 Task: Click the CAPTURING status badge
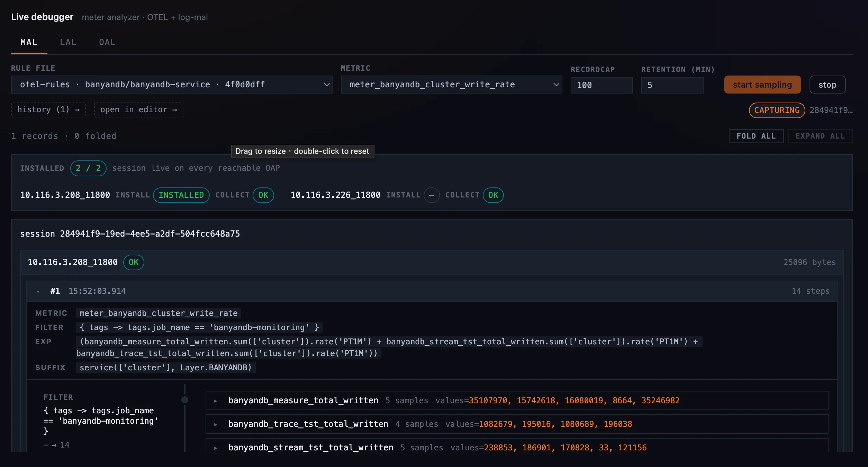(777, 110)
